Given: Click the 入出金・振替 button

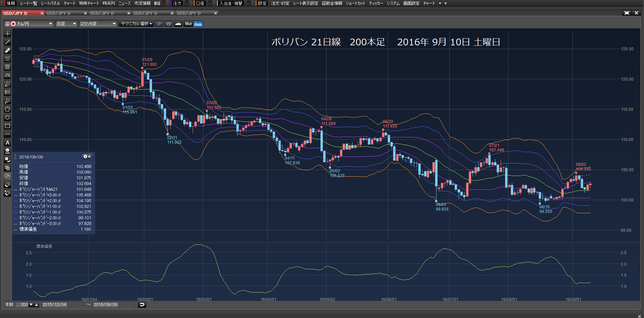Looking at the screenshot, I should (x=230, y=3).
